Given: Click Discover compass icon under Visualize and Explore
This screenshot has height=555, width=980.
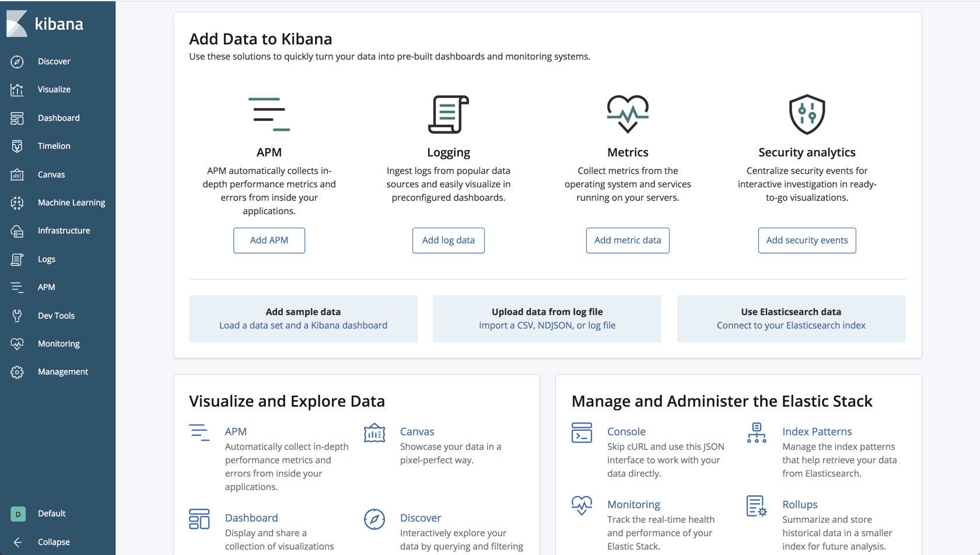Looking at the screenshot, I should (x=374, y=519).
